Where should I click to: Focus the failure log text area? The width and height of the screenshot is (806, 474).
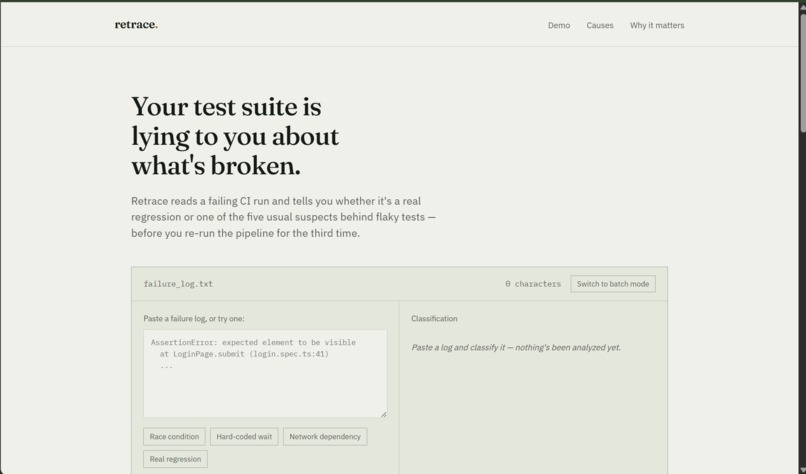(265, 374)
